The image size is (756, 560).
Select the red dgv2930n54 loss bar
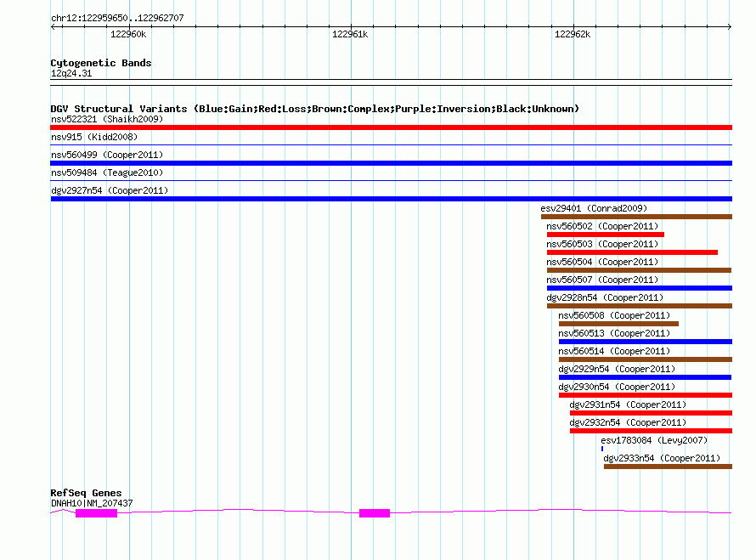click(646, 395)
